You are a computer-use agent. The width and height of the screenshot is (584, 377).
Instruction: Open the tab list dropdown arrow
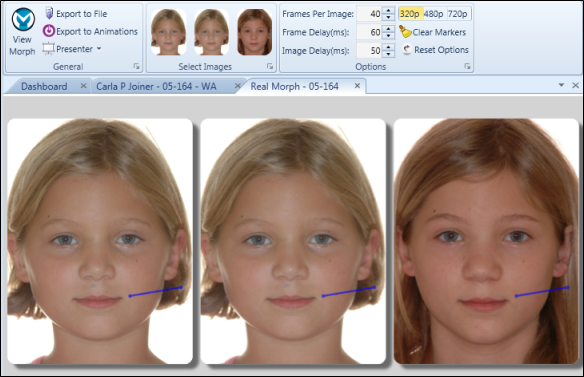[x=561, y=85]
